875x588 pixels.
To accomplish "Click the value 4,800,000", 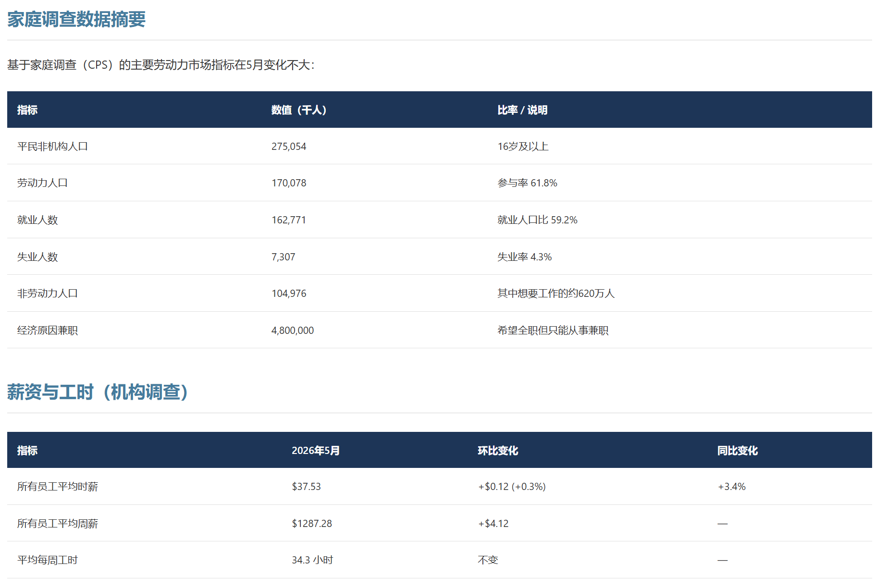I will [293, 331].
